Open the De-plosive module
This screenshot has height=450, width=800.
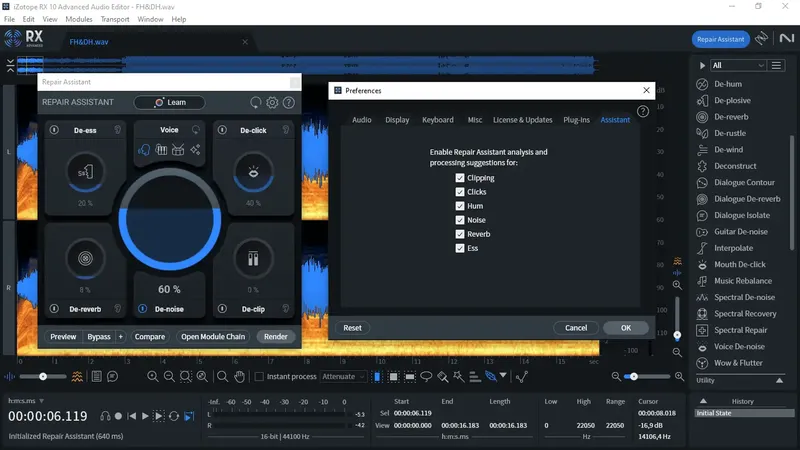[732, 101]
